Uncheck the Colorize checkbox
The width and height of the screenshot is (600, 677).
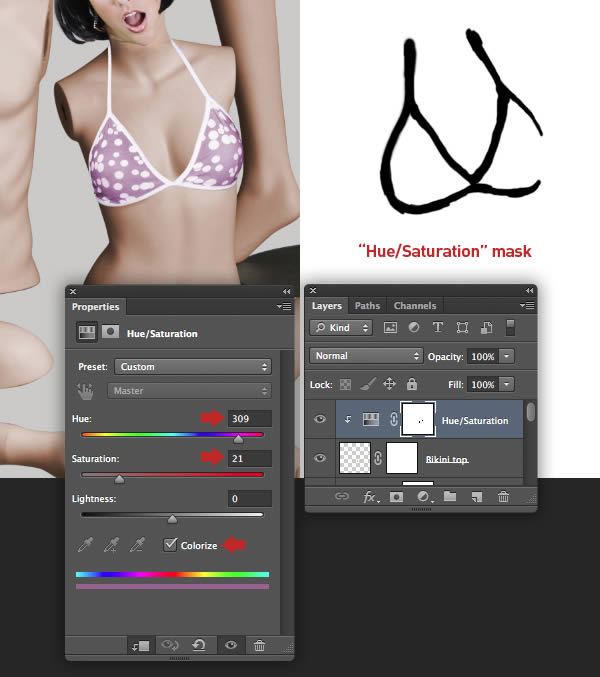(171, 544)
